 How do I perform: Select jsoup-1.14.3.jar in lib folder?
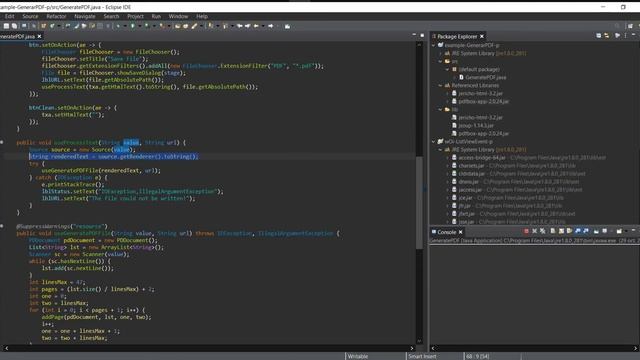[476, 125]
